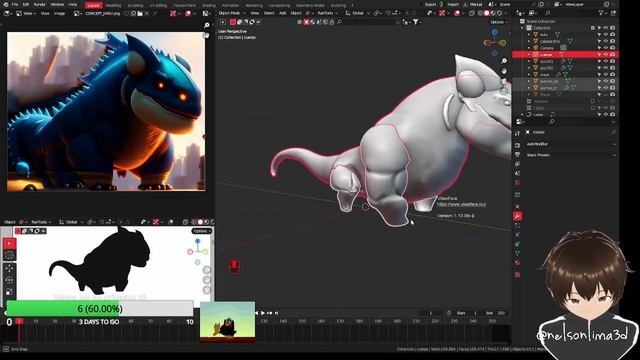Click the VSeeFace website link
Image resolution: width=640 pixels, height=360 pixels.
tap(461, 204)
